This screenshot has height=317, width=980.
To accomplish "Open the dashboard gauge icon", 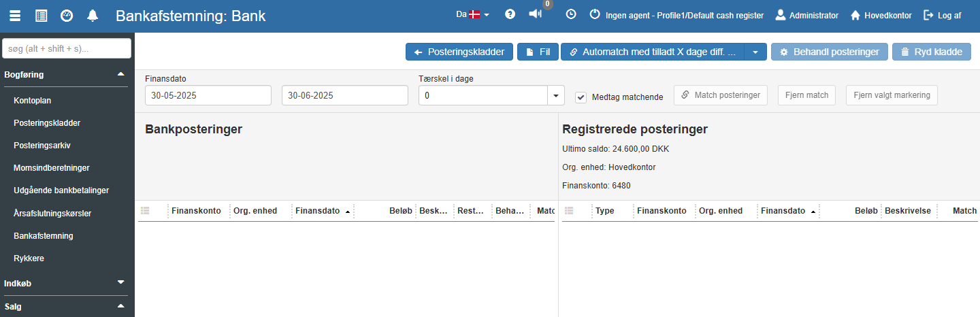I will click(67, 15).
